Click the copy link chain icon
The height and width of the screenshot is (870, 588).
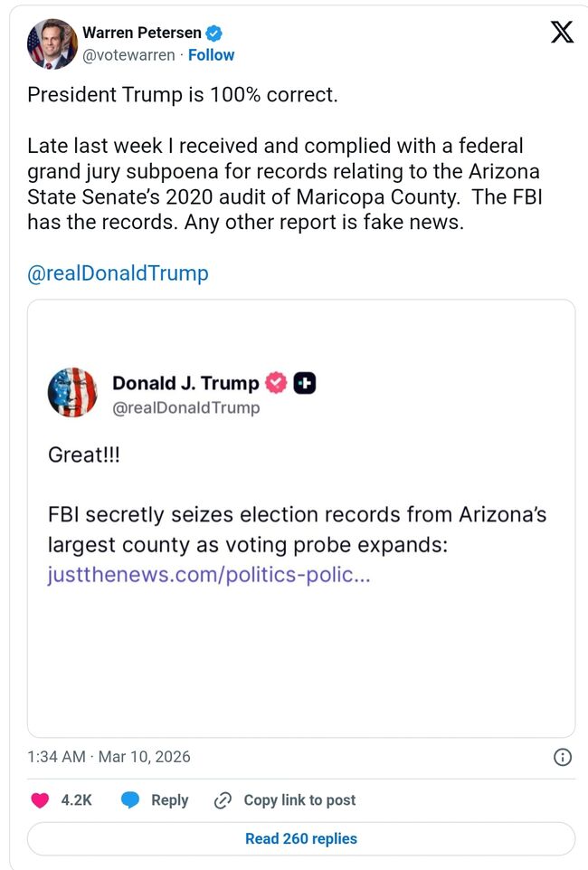coord(223,800)
